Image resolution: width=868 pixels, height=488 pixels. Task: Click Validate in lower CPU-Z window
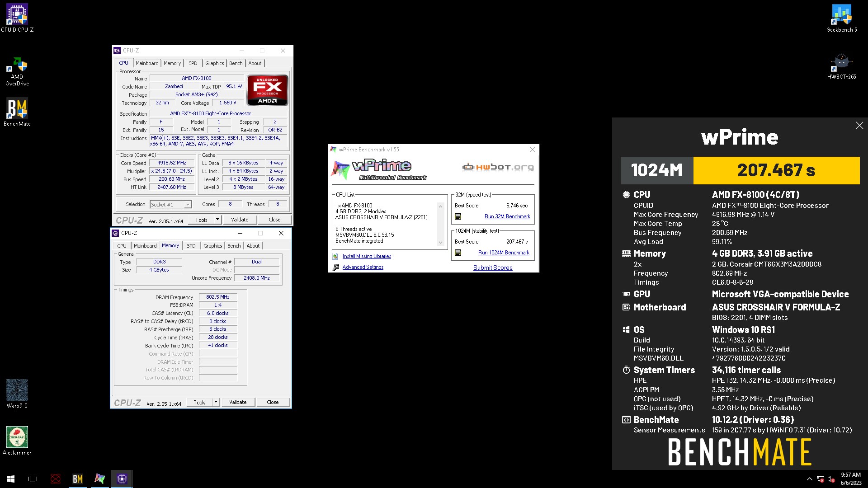pyautogui.click(x=238, y=402)
